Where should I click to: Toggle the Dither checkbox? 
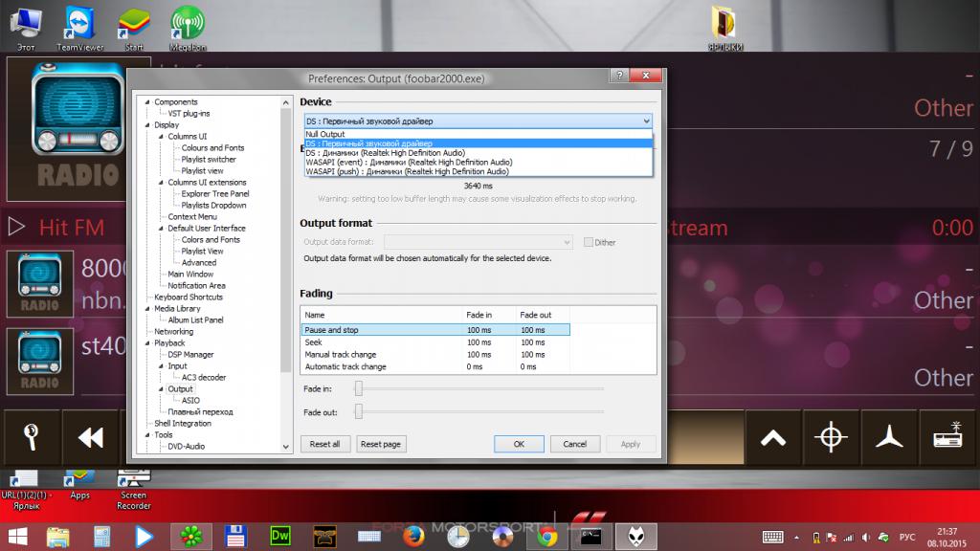(x=589, y=243)
